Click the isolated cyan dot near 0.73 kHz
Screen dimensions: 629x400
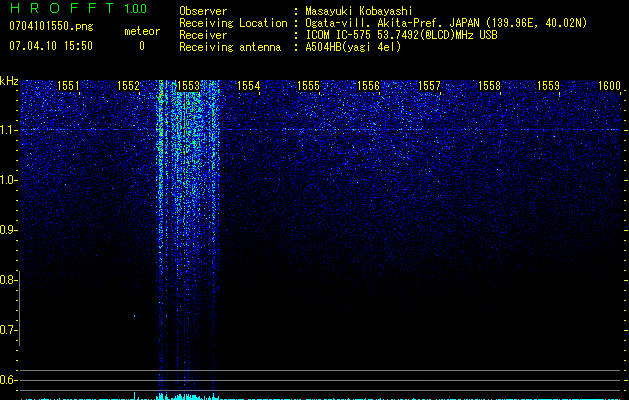(134, 316)
